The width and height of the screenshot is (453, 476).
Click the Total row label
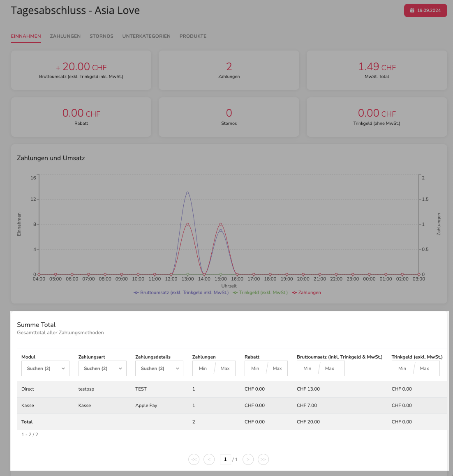pyautogui.click(x=27, y=422)
